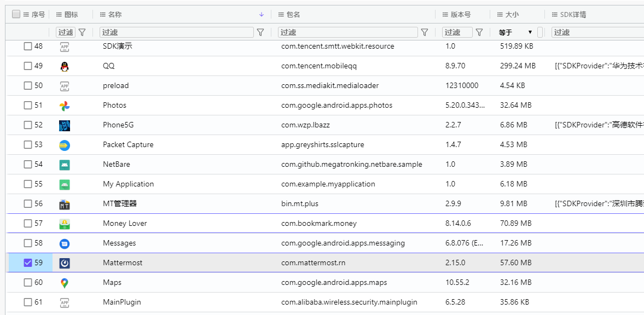Image resolution: width=644 pixels, height=315 pixels.
Task: Open the 版本号 column menu icon
Action: tap(445, 15)
